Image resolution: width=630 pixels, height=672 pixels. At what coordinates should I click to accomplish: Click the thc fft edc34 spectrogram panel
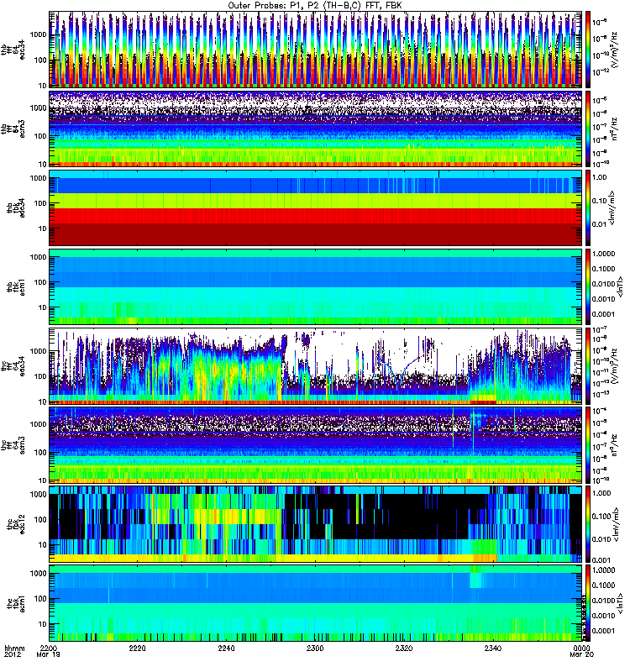316,365
